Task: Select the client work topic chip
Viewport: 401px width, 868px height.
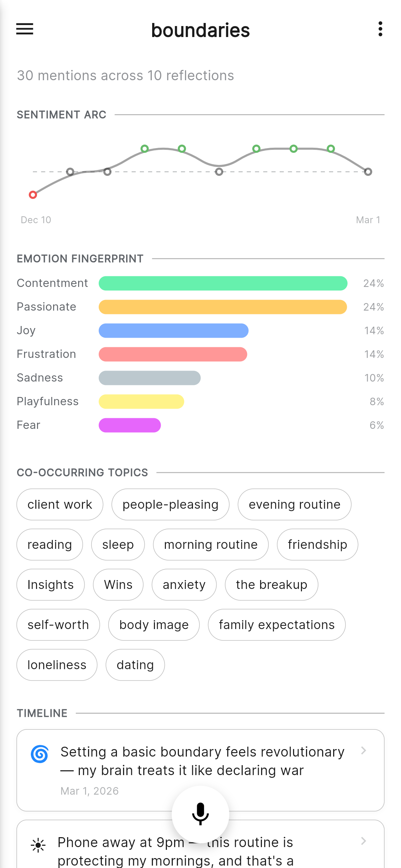Action: [x=59, y=504]
